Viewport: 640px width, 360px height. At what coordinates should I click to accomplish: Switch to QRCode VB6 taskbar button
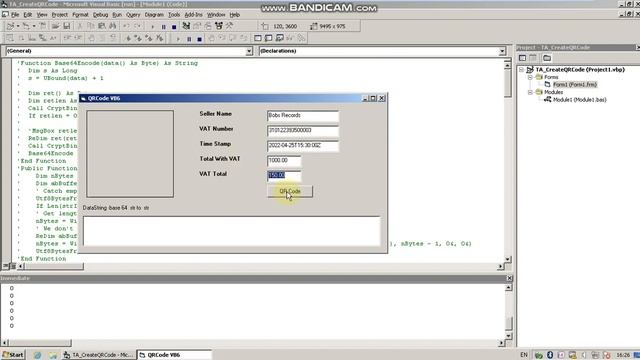[x=174, y=355]
